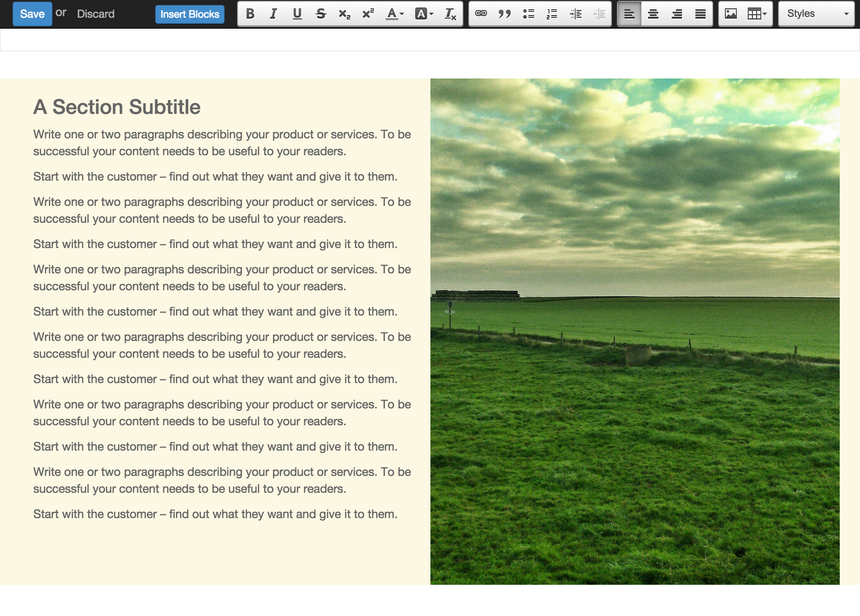This screenshot has width=860, height=616.
Task: Toggle justify alignment
Action: [x=700, y=14]
